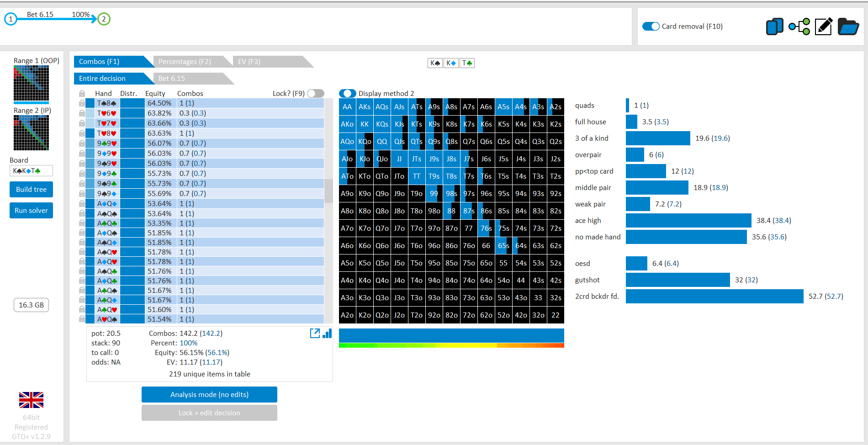Click lock icon for T♠8♠ row
Viewport: 868px width, 445px height.
82,103
